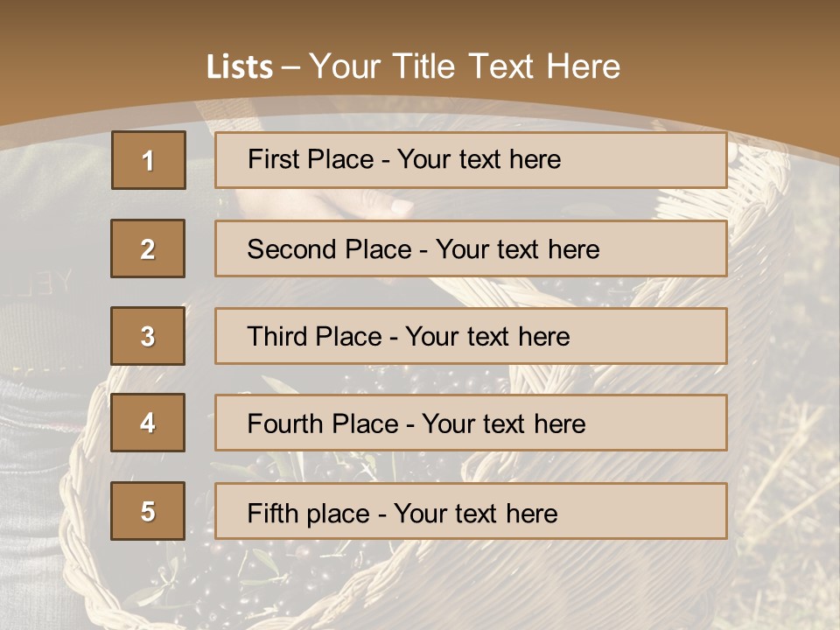840x630 pixels.
Task: Select "Your Title Text Here" title text
Action: point(465,66)
